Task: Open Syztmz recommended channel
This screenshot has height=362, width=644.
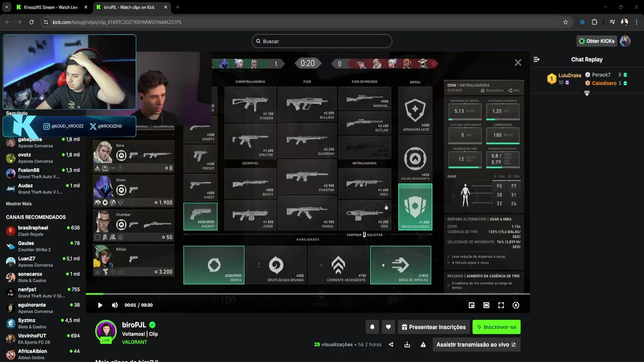Action: click(43, 323)
